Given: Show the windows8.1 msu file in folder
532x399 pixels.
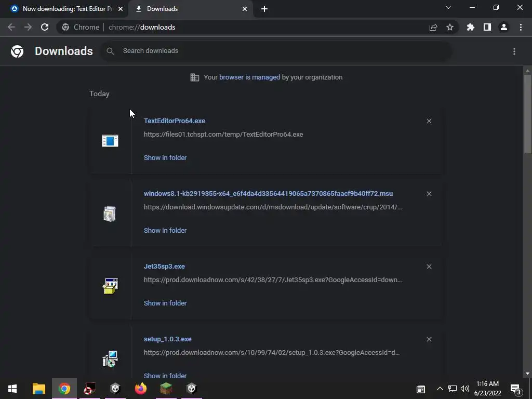Looking at the screenshot, I should tap(165, 230).
